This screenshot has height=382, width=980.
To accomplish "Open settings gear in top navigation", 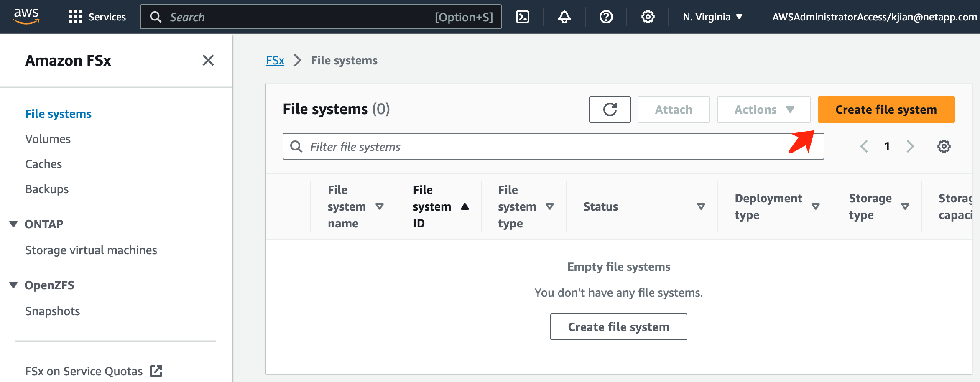I will (x=648, y=17).
